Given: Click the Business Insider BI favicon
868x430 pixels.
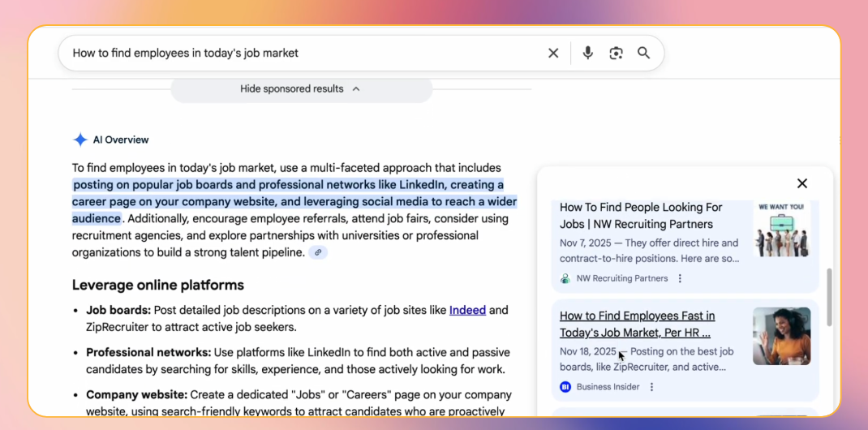Looking at the screenshot, I should point(565,387).
